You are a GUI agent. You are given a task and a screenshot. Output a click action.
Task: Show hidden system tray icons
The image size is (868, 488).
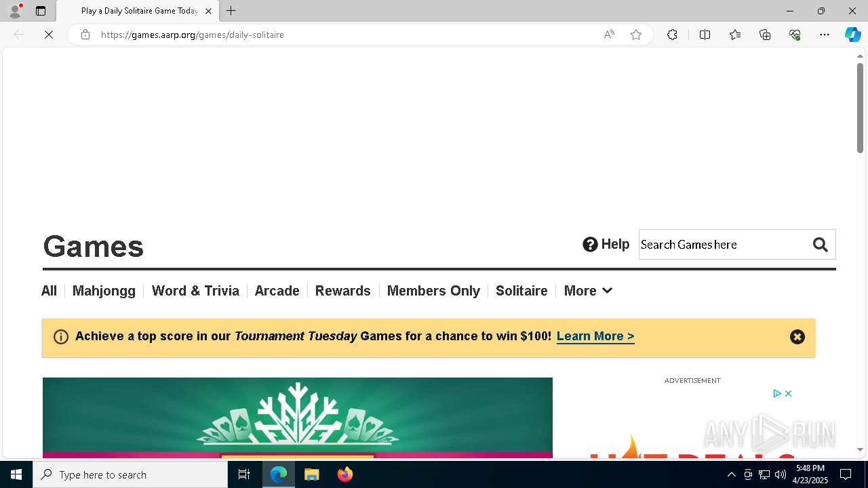point(731,474)
